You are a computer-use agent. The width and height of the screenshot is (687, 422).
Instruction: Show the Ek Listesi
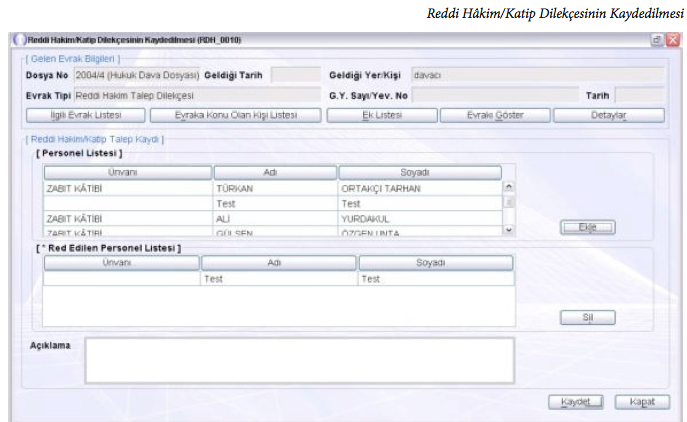[x=381, y=115]
